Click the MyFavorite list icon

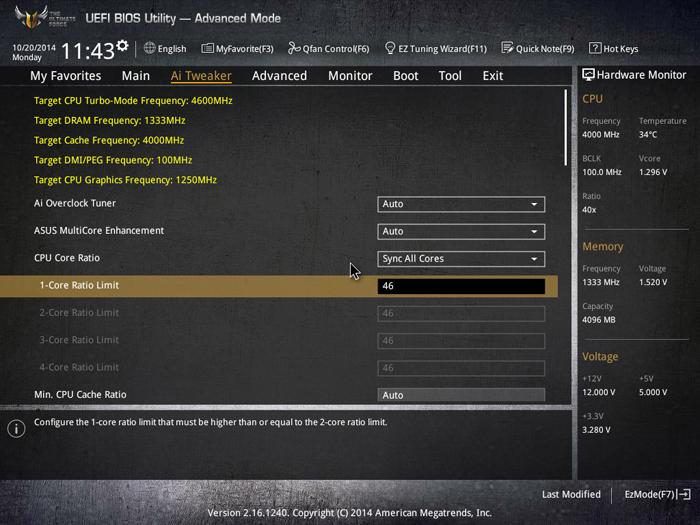(207, 48)
